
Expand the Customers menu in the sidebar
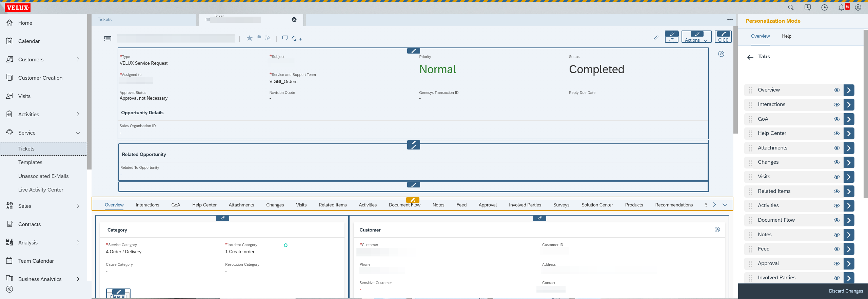78,59
